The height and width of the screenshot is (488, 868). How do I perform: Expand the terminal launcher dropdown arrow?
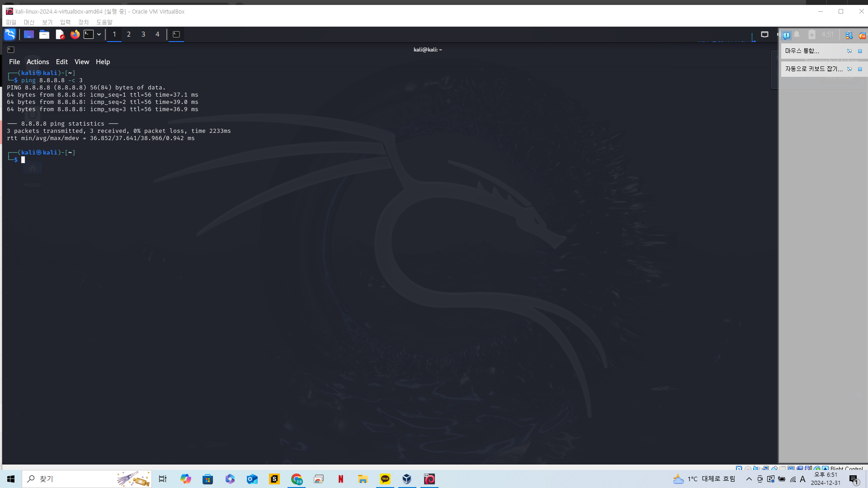(x=99, y=34)
